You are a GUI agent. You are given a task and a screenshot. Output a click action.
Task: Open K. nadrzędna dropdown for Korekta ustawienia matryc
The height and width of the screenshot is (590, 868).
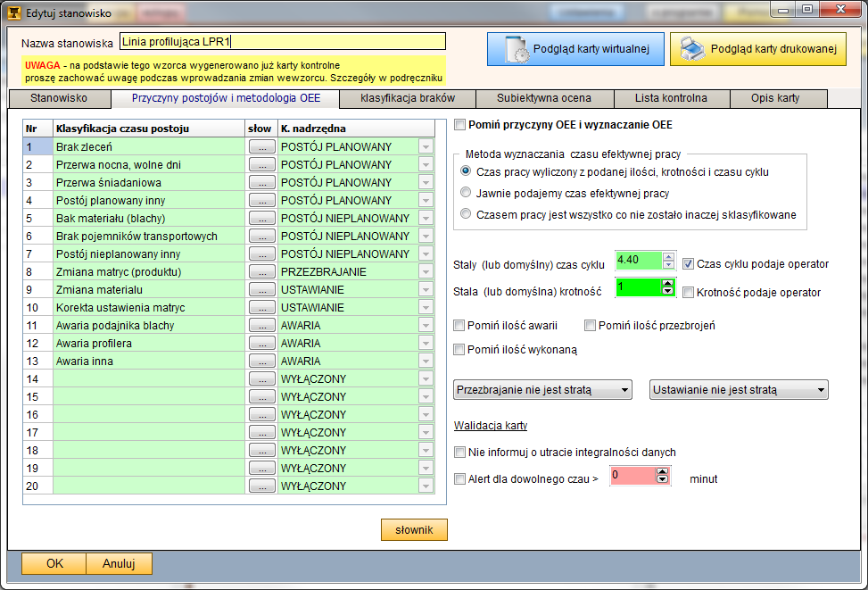click(x=426, y=307)
